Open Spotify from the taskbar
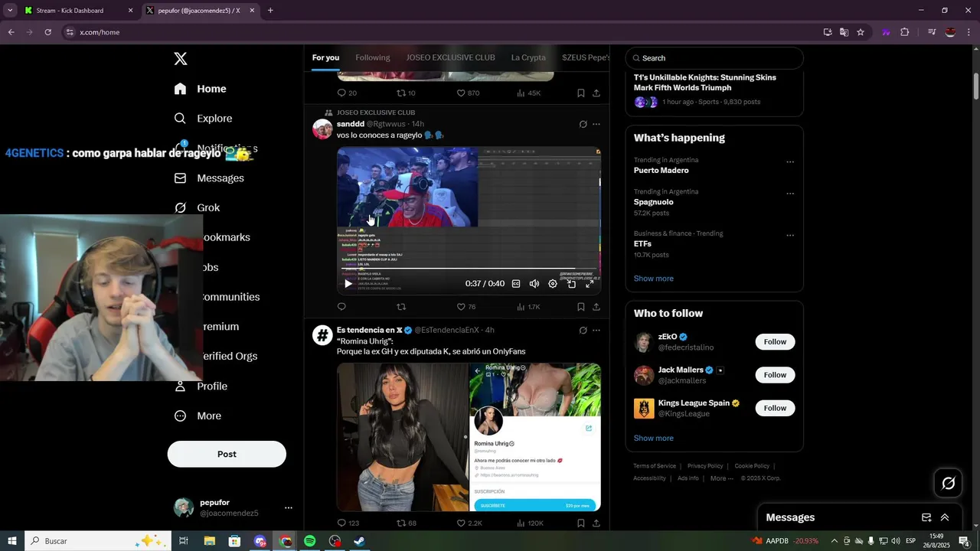 pos(309,541)
